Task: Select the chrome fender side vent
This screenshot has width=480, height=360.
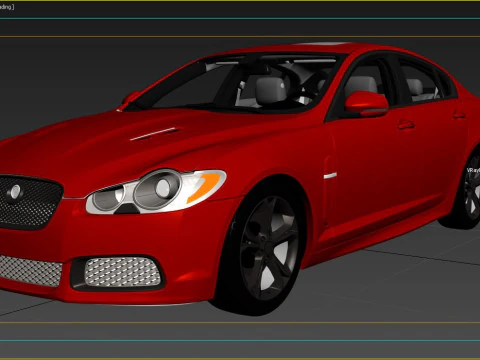Action: (330, 175)
